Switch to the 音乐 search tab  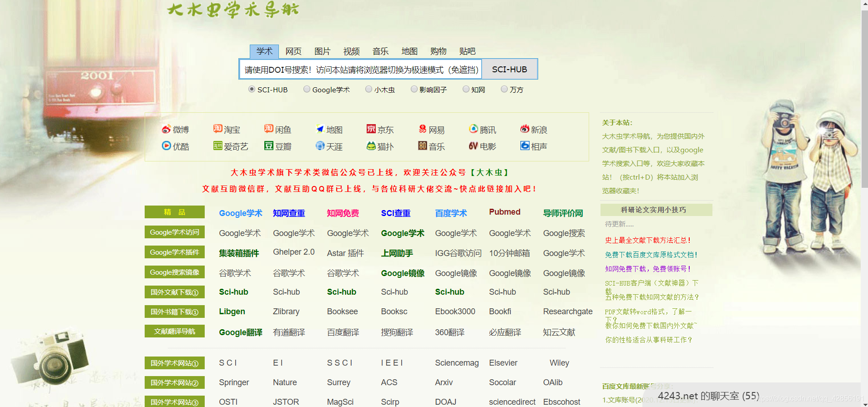380,51
